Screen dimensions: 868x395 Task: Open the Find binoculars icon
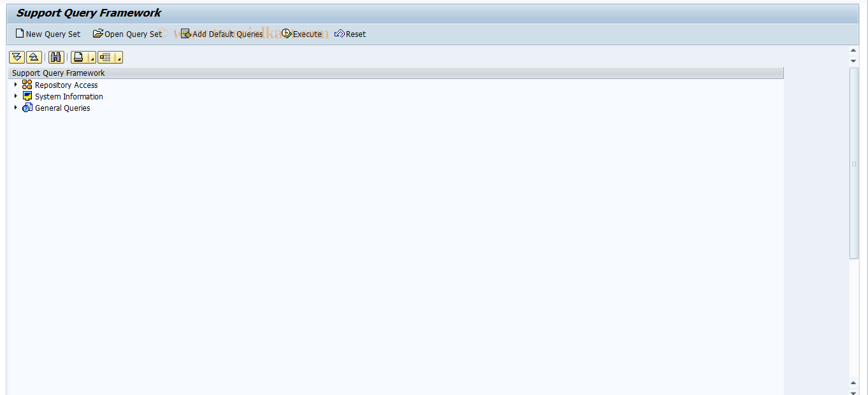tap(56, 57)
